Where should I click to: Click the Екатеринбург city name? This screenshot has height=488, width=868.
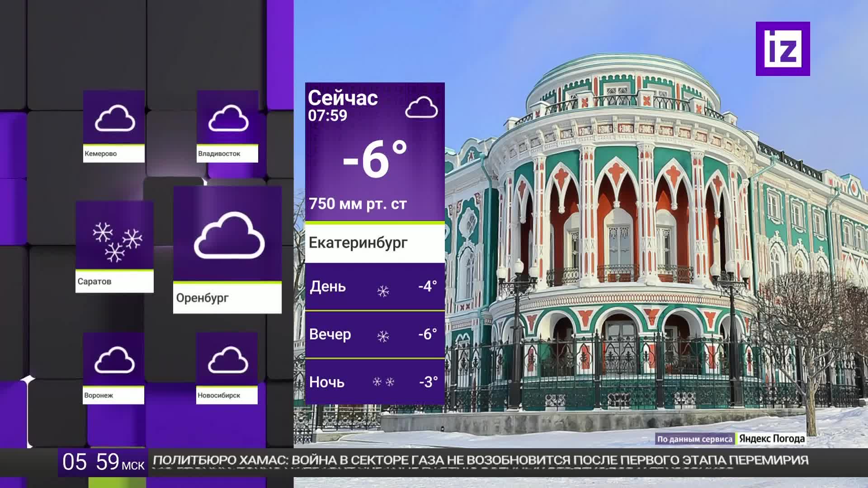(358, 243)
